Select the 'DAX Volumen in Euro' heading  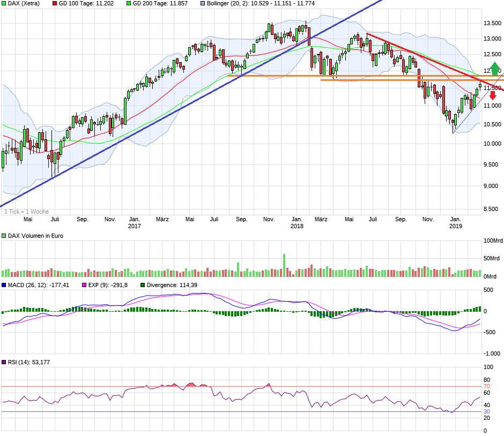click(35, 236)
